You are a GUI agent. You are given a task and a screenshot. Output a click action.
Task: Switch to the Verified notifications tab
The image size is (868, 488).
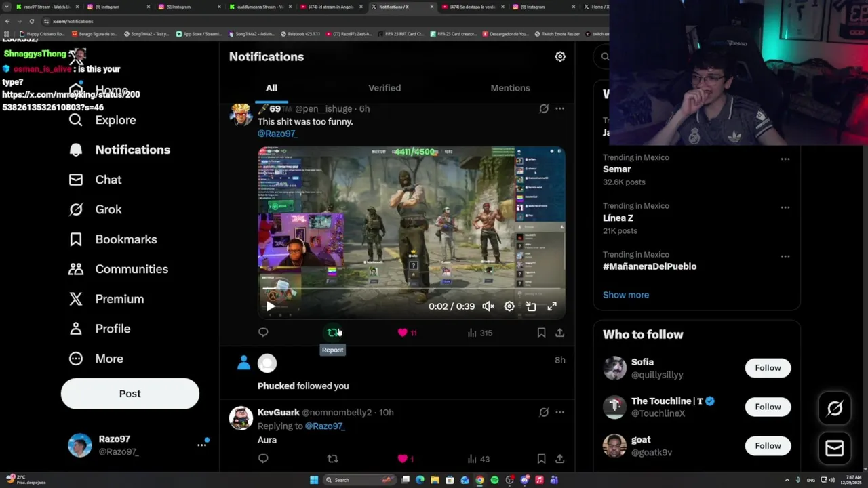(x=384, y=88)
